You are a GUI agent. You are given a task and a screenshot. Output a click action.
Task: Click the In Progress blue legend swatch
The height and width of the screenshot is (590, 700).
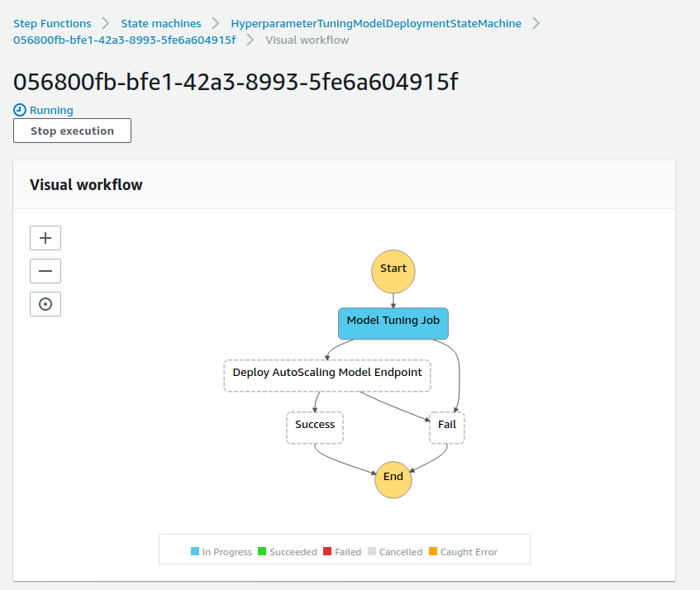(195, 551)
